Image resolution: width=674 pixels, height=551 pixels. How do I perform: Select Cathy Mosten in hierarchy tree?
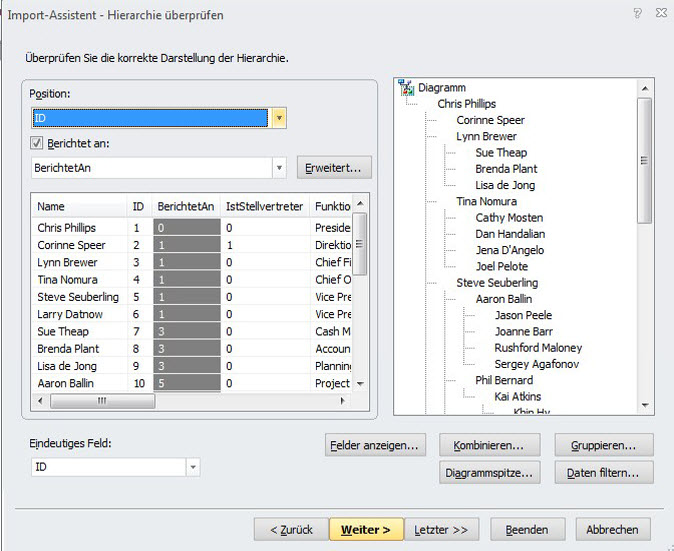point(509,217)
